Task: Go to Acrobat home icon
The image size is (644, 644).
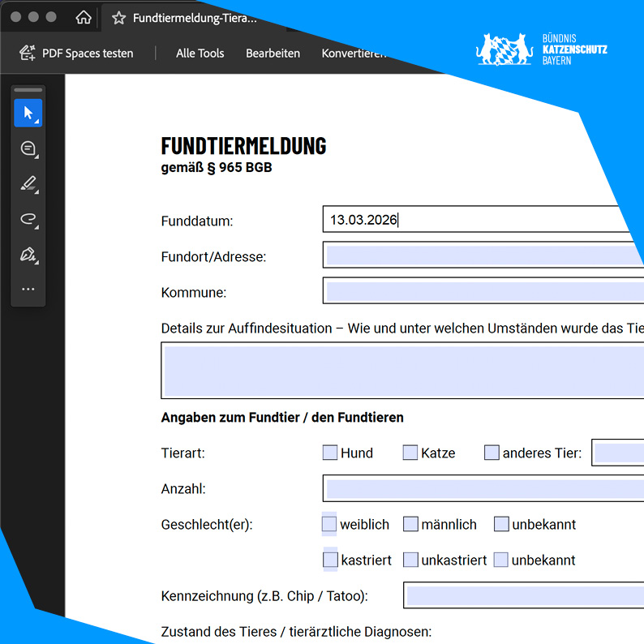Action: (83, 18)
